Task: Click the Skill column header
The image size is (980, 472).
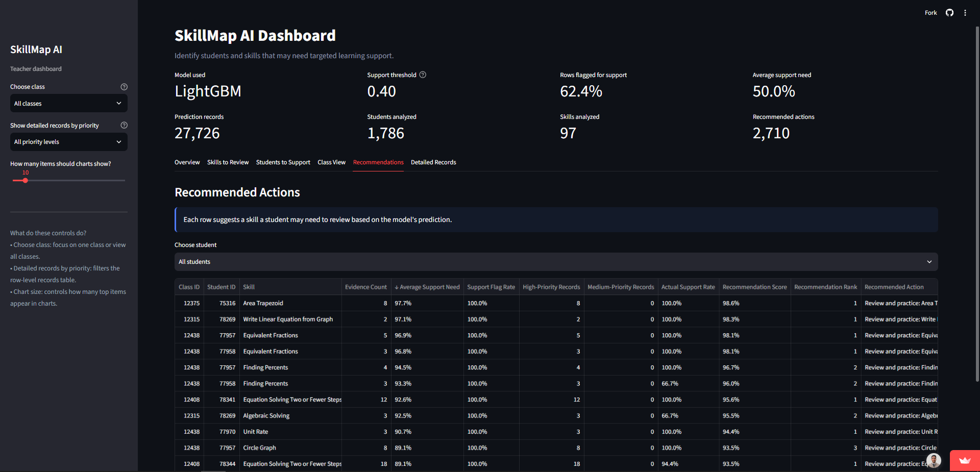Action: (290, 287)
